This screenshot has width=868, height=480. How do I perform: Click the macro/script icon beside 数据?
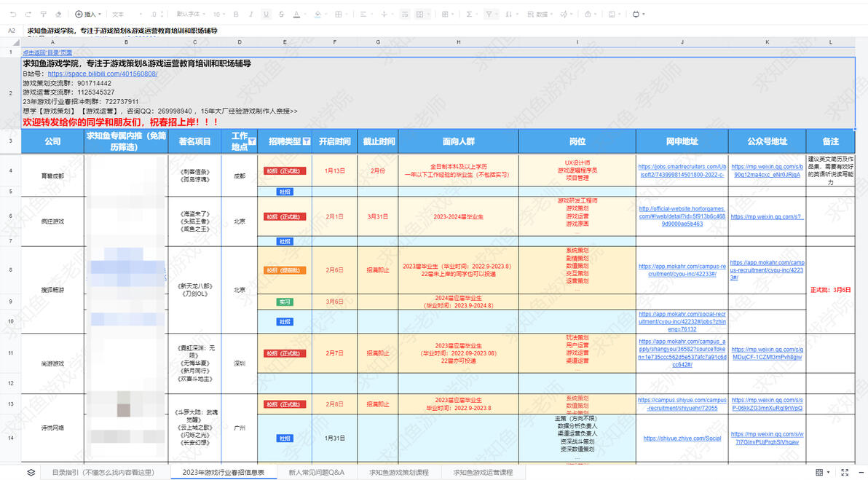click(564, 15)
